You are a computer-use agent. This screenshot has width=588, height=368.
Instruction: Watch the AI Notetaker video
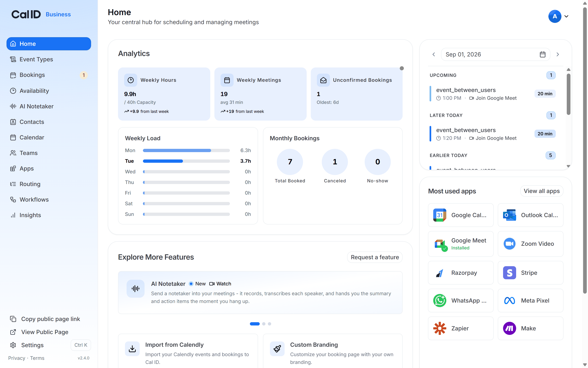pyautogui.click(x=220, y=284)
